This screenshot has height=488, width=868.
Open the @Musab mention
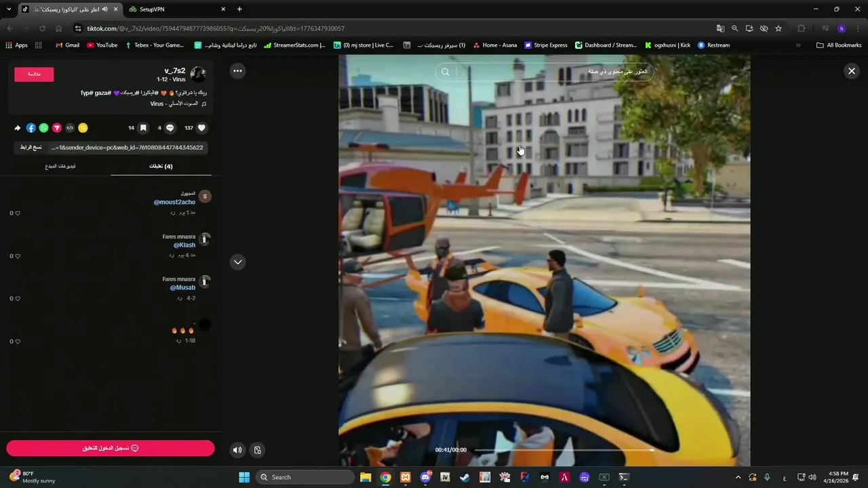coord(182,287)
